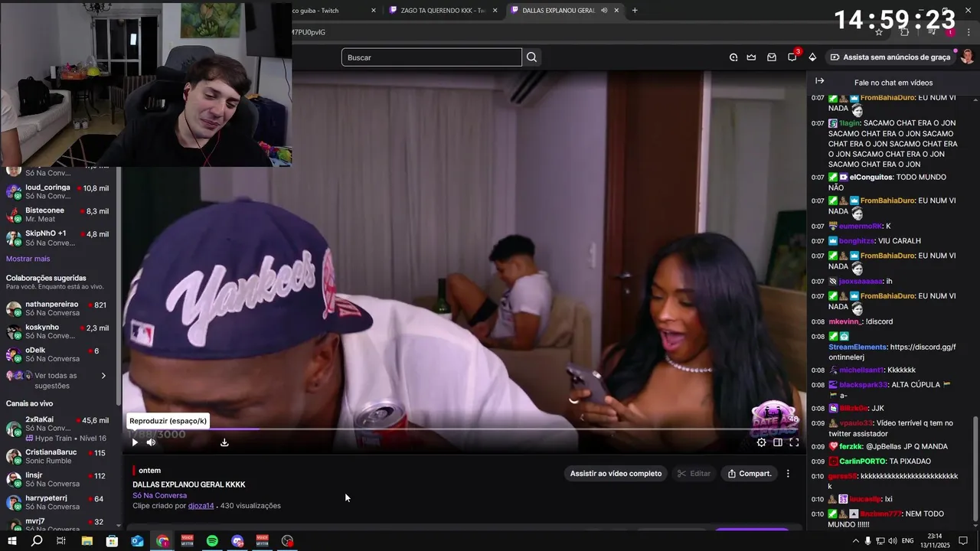Click Assista sem anúncios de graça
Image resolution: width=980 pixels, height=551 pixels.
(890, 57)
